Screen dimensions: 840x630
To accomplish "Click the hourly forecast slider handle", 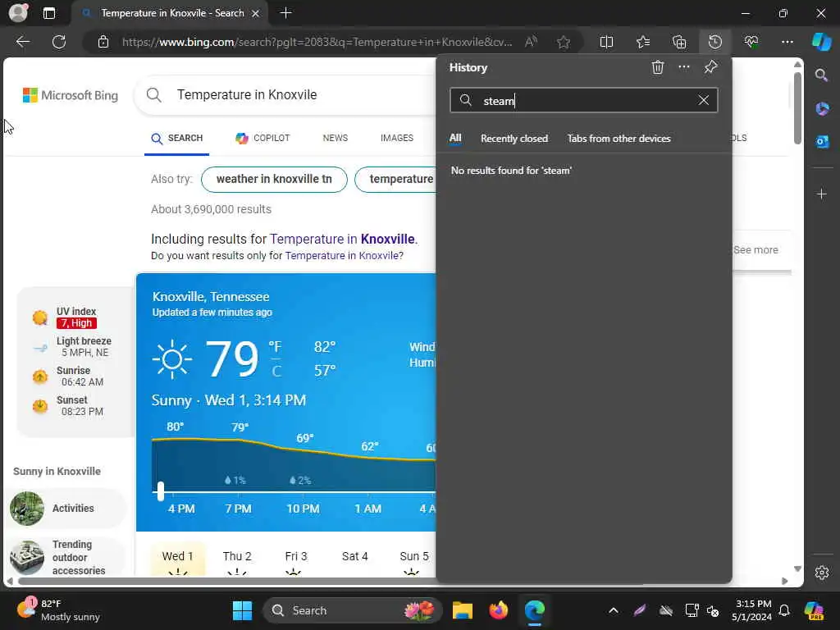I will [x=160, y=491].
